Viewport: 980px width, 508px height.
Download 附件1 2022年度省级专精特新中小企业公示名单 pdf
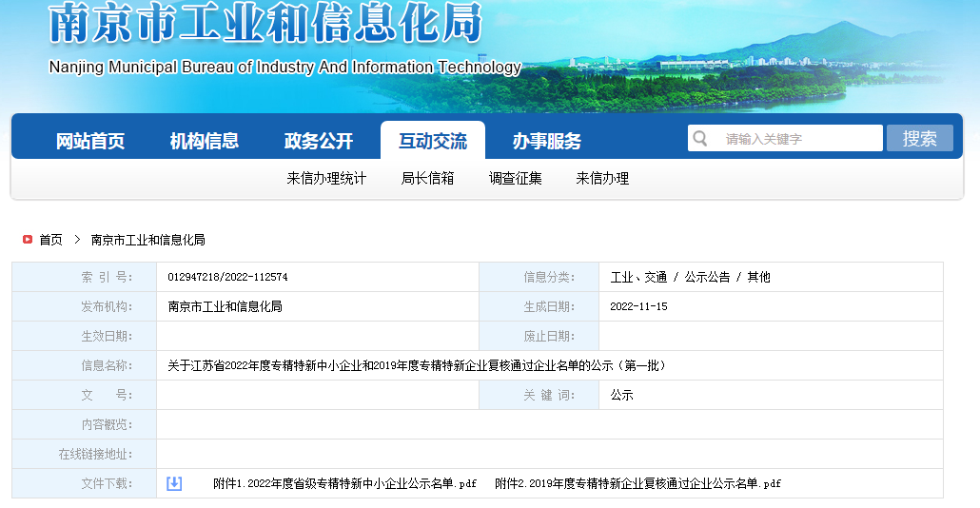344,483
